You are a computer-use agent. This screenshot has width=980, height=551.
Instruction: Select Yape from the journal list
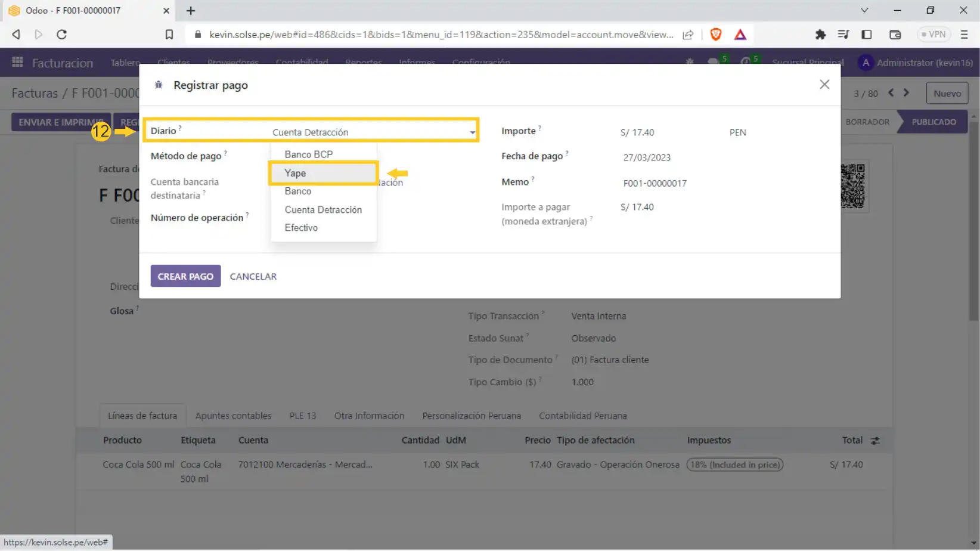(295, 173)
